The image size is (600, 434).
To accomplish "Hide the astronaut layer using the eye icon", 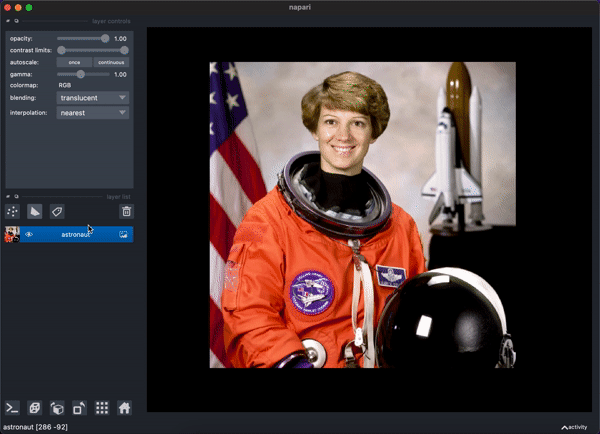I will point(29,234).
